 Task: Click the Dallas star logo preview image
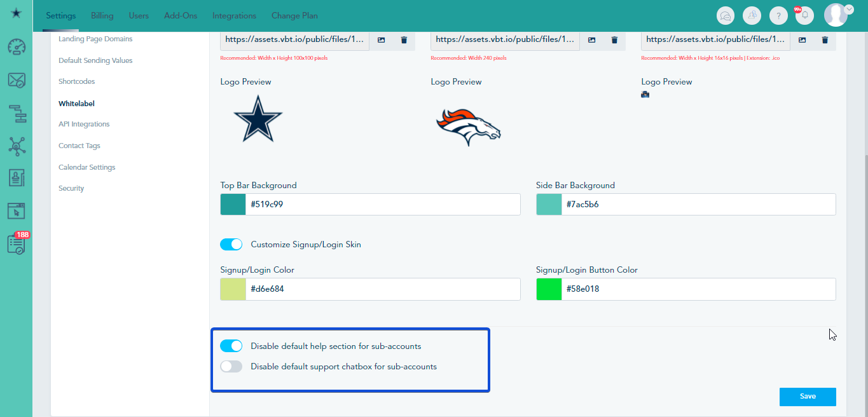tap(258, 118)
